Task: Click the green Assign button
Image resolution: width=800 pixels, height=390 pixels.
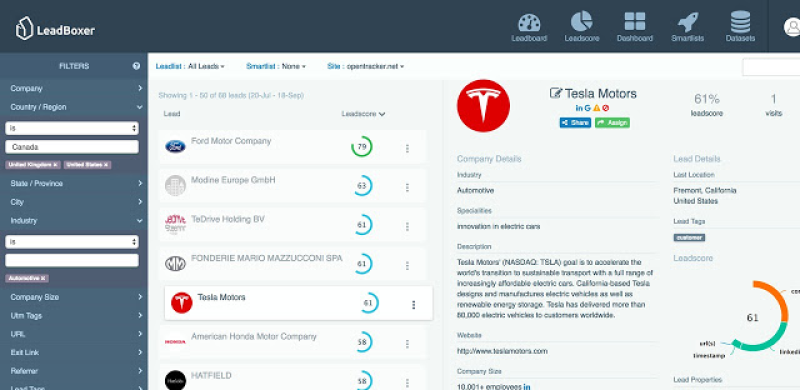Action: (x=612, y=123)
